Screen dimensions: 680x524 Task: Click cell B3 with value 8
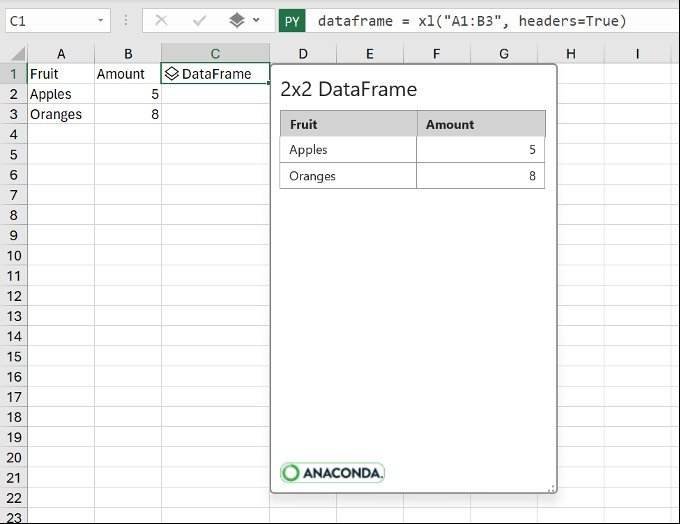pos(128,114)
